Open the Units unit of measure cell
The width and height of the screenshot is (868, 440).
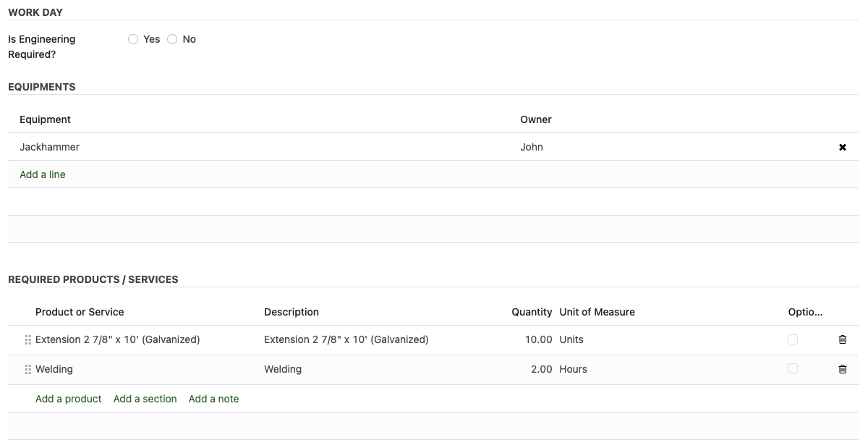(571, 339)
